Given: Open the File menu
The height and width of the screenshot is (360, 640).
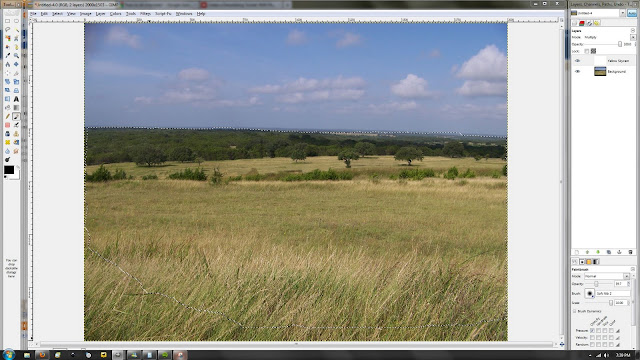Looking at the screenshot, I should (33, 13).
